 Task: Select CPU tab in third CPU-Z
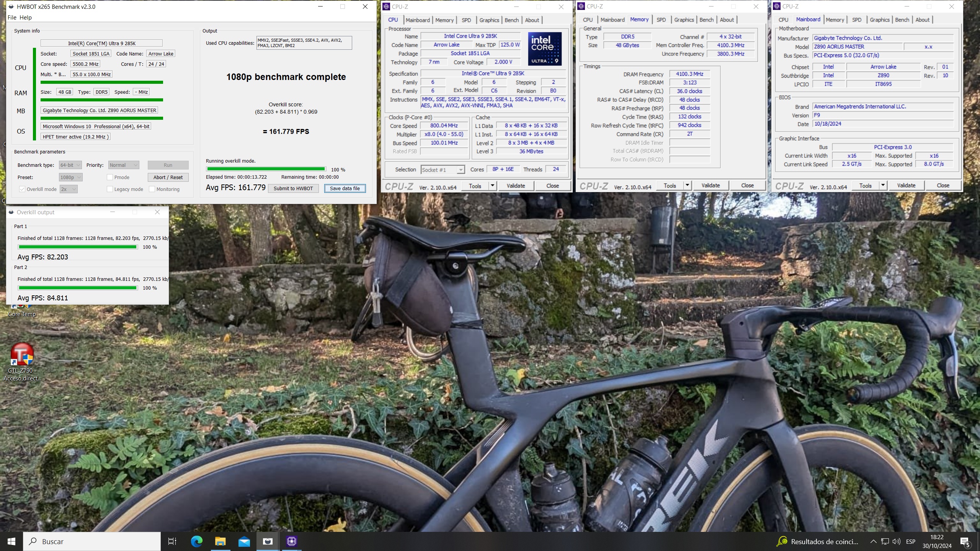tap(783, 20)
